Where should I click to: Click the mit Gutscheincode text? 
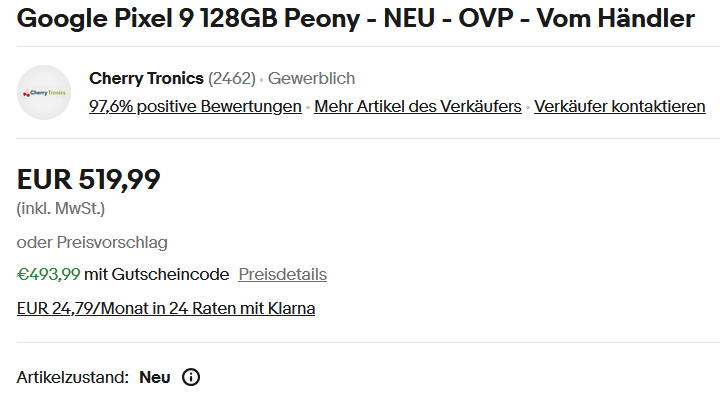click(x=157, y=275)
